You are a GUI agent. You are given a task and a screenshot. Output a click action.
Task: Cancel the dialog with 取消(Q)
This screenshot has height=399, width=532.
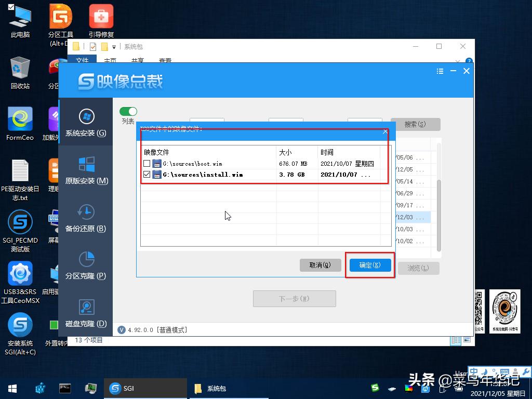coord(321,265)
